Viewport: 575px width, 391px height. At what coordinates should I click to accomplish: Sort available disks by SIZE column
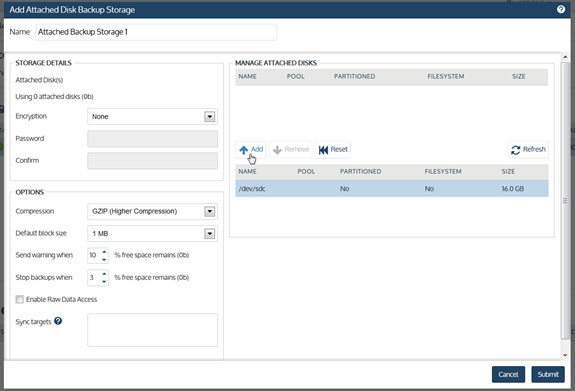508,172
